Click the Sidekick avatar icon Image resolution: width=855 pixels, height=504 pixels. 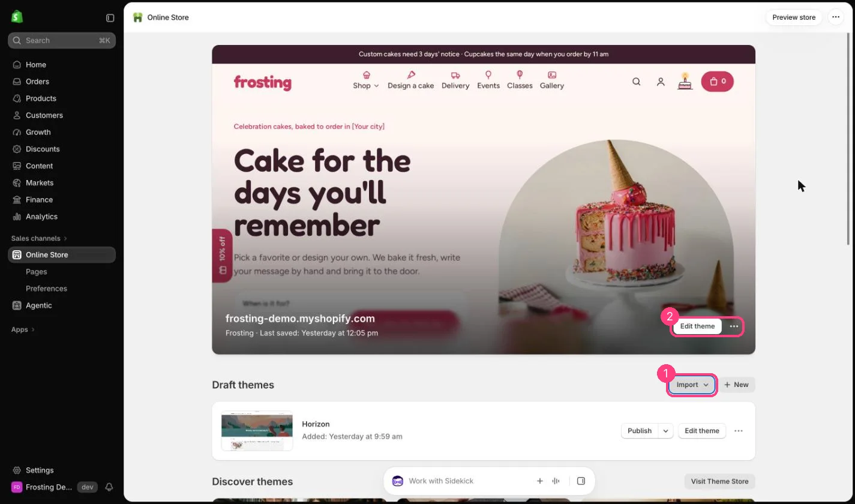(397, 481)
